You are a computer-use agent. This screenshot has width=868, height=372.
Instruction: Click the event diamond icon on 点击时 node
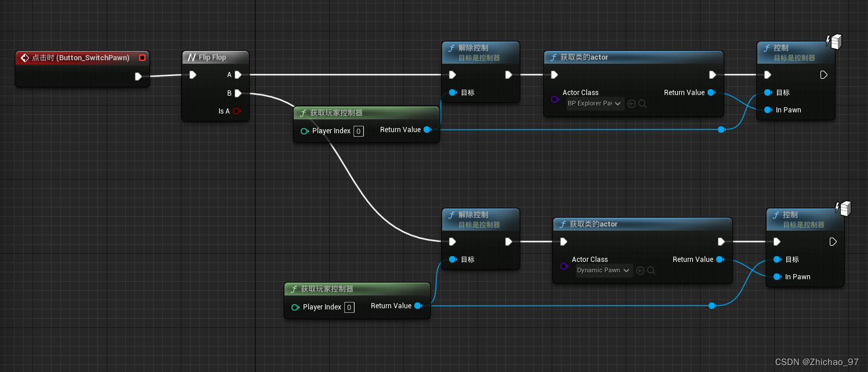(x=23, y=57)
